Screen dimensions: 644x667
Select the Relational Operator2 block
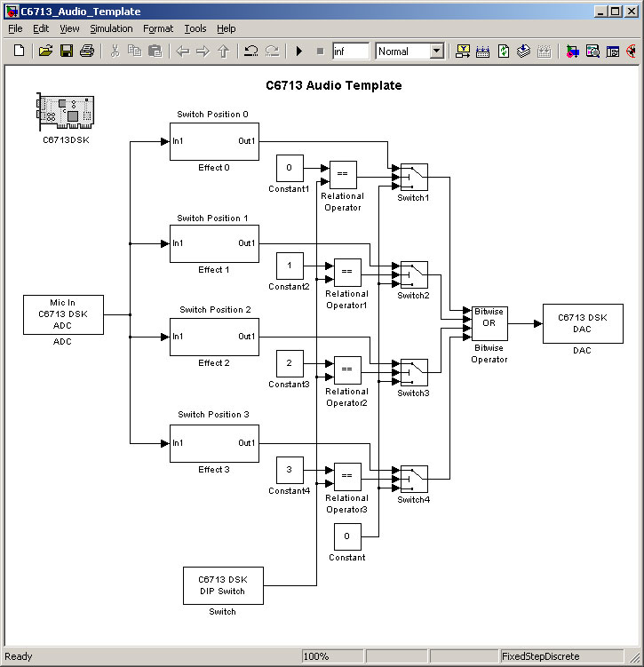click(347, 370)
